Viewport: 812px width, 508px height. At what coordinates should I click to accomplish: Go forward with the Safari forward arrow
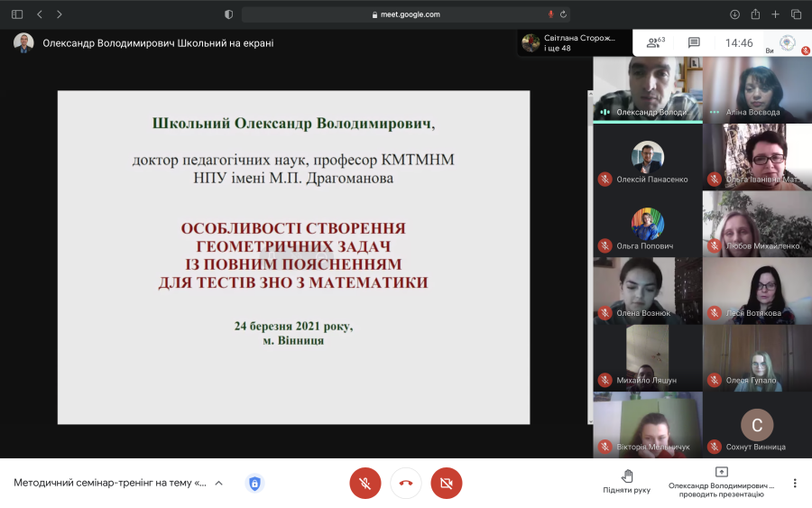(x=59, y=14)
